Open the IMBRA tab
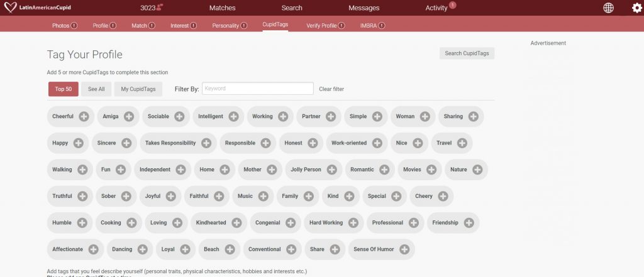Screen dimensions: 644x277 pos(372,26)
